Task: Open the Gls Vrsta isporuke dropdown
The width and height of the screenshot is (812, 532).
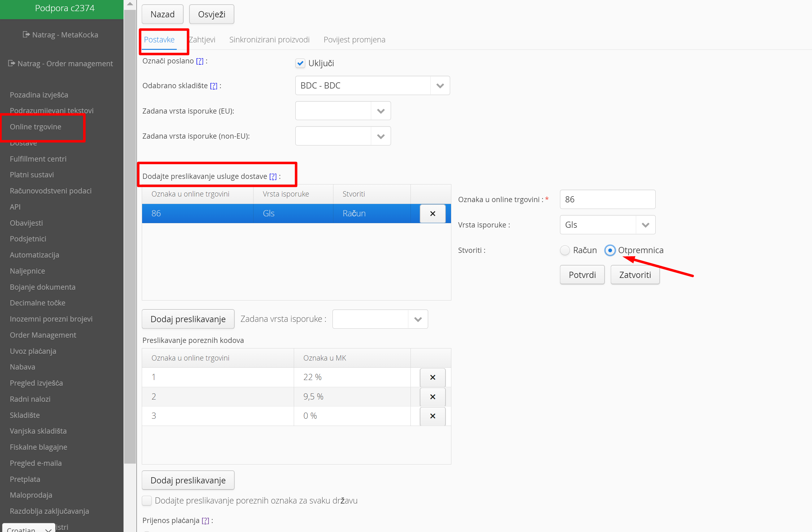Action: coord(645,225)
